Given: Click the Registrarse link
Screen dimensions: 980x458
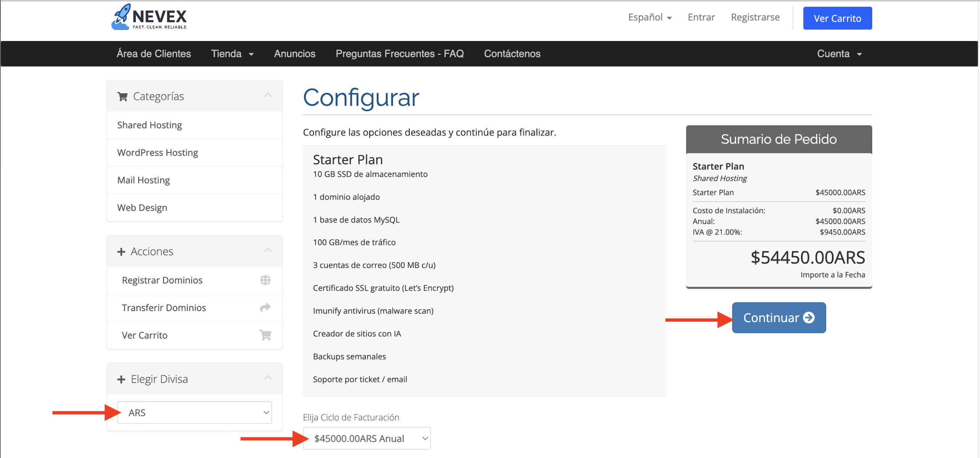Looking at the screenshot, I should click(x=755, y=18).
